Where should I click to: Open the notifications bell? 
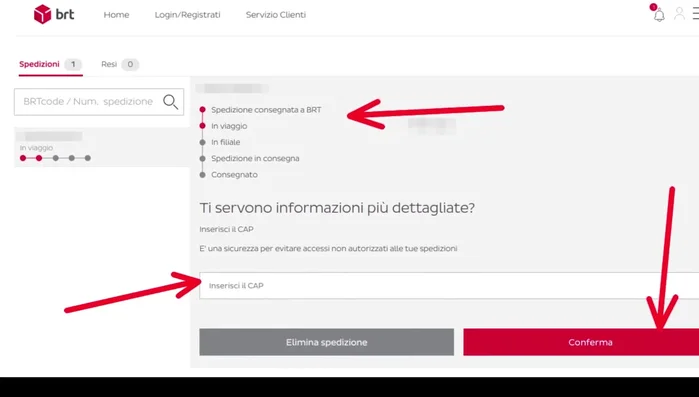point(658,14)
